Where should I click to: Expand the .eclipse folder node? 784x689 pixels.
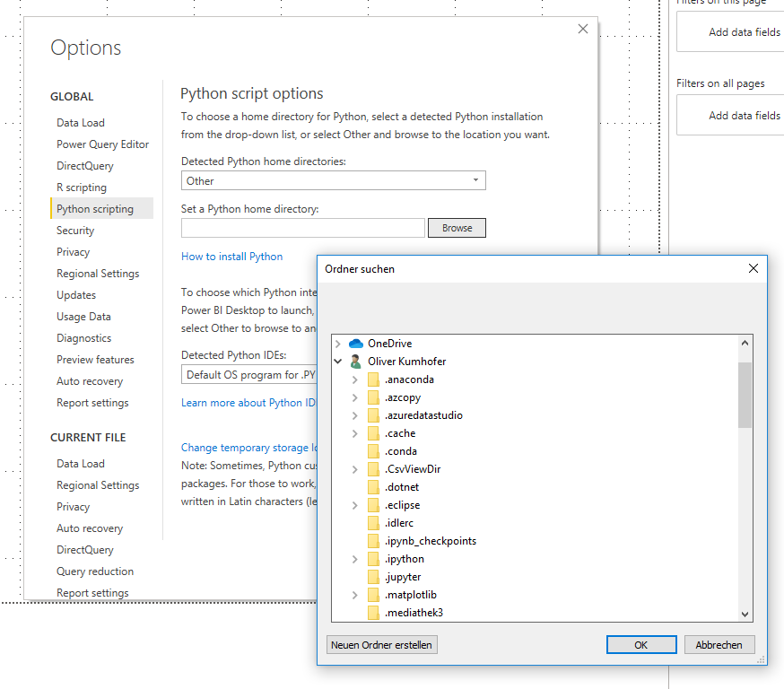(355, 505)
